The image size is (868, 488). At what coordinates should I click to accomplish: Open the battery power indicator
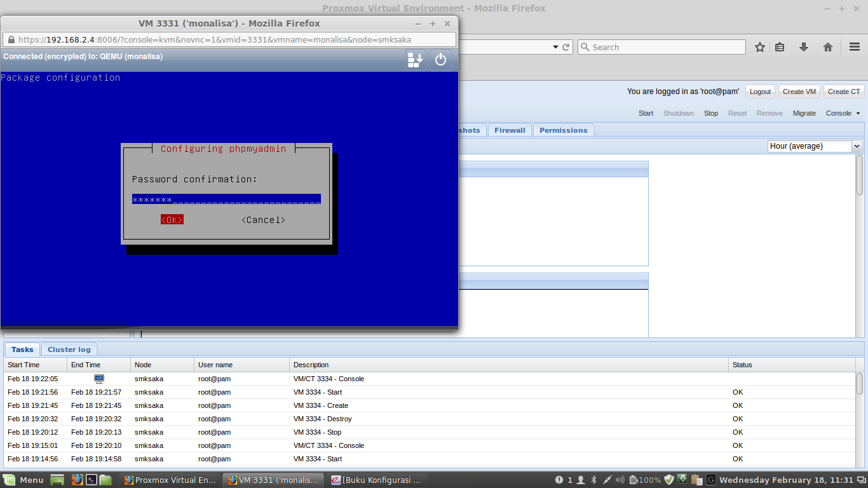[645, 480]
